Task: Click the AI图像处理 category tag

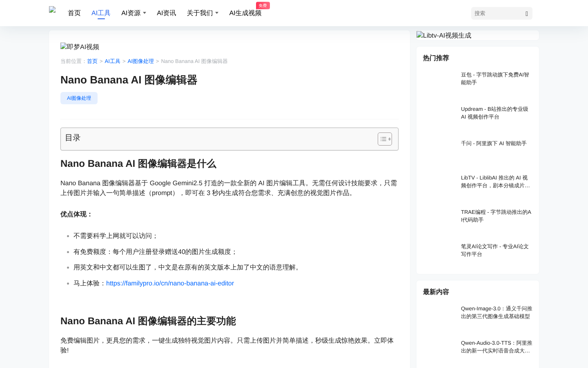Action: (x=79, y=98)
